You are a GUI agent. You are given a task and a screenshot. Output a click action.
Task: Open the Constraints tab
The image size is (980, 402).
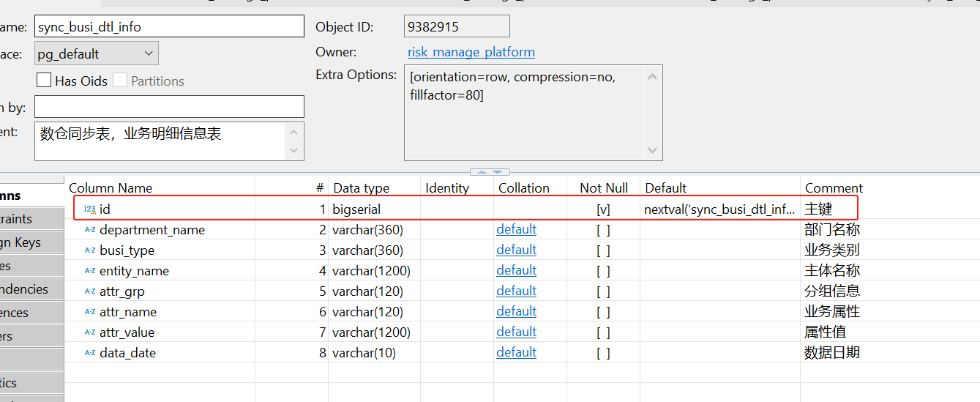click(x=29, y=219)
